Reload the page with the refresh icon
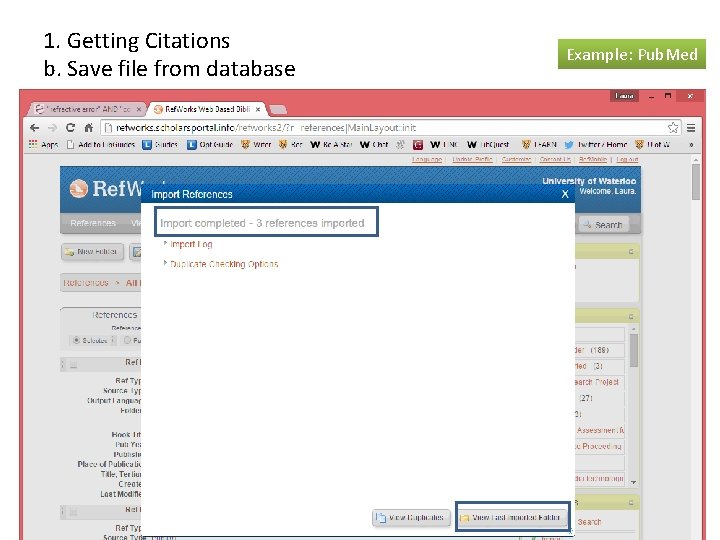 (x=70, y=128)
